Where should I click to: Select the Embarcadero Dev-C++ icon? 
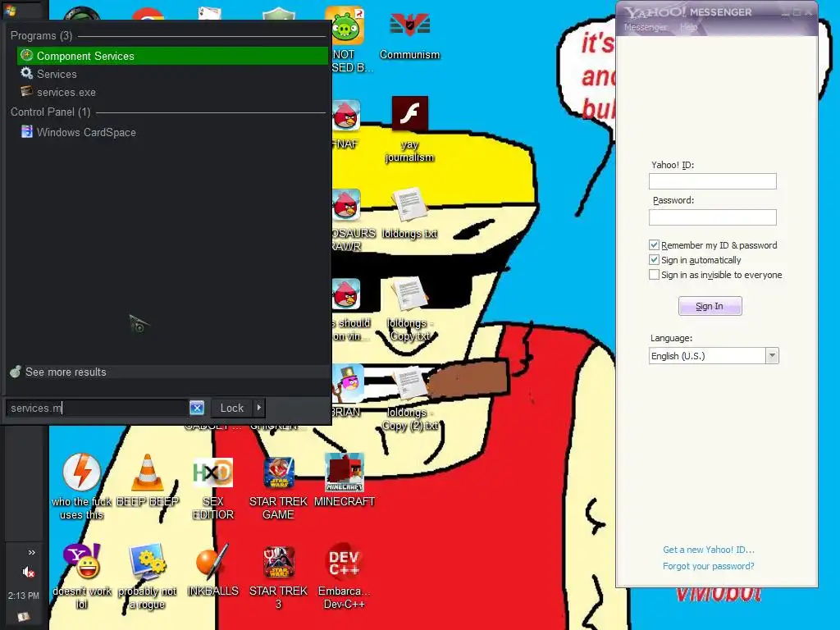[x=345, y=577]
